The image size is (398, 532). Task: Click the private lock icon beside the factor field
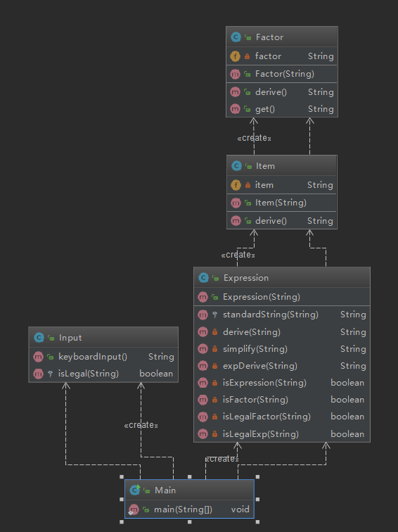247,56
